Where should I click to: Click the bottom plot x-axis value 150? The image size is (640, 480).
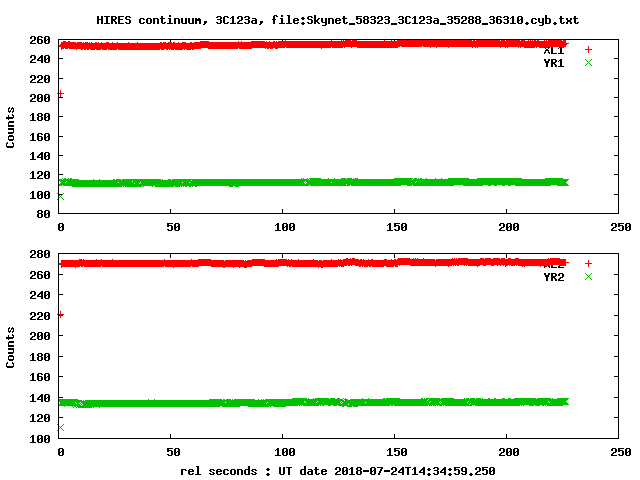[397, 452]
